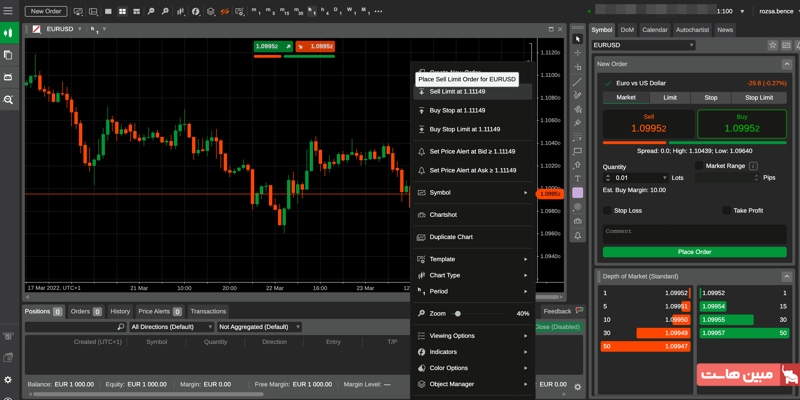Image resolution: width=800 pixels, height=400 pixels.
Task: Open the hamburger main menu
Action: click(8, 11)
